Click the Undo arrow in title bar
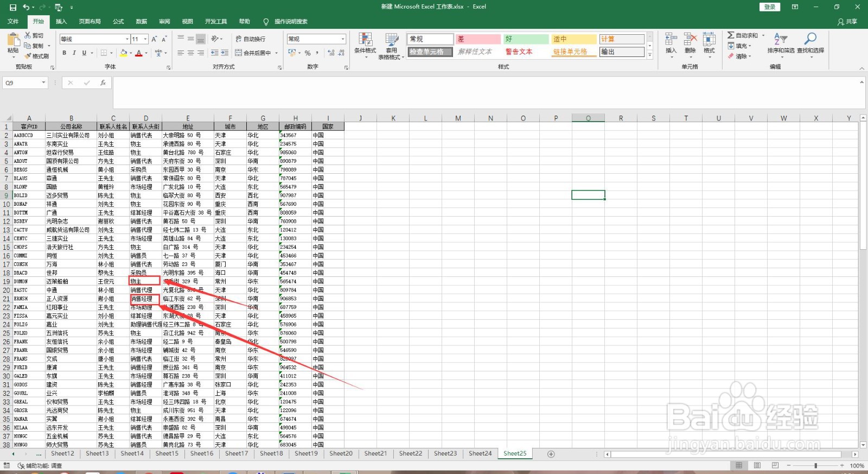868x474 pixels. [x=26, y=7]
